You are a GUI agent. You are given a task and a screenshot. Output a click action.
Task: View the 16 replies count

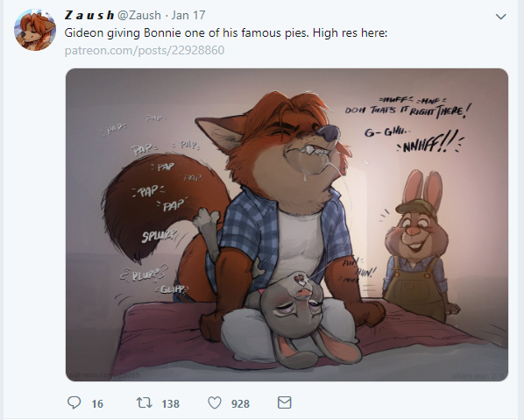[97, 403]
